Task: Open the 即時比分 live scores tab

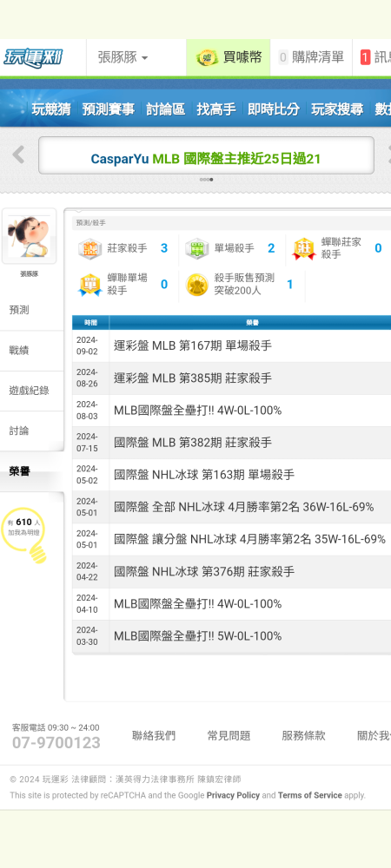Action: 274,109
